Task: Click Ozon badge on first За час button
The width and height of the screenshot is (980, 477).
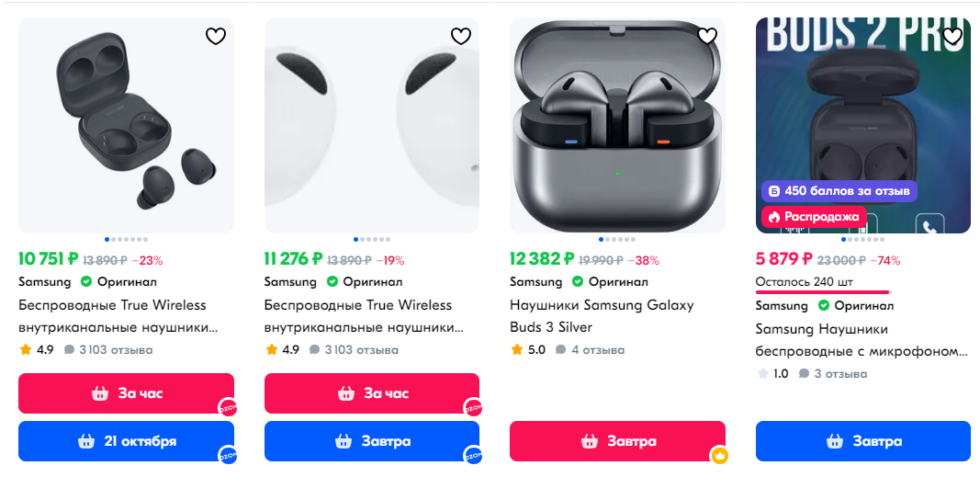Action: tap(228, 406)
